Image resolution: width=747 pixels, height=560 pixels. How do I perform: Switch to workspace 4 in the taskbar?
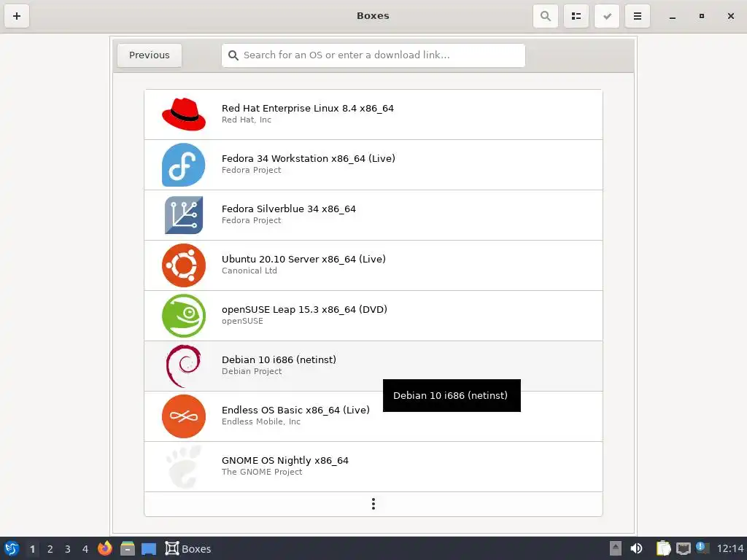coord(85,549)
